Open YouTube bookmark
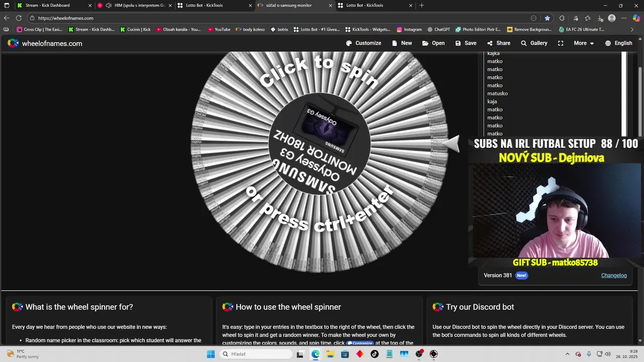Viewport: 644px width, 362px height. tap(219, 30)
